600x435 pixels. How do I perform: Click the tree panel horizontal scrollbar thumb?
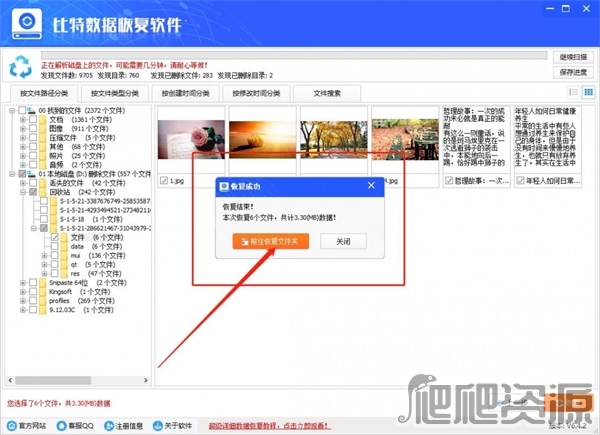tap(53, 380)
